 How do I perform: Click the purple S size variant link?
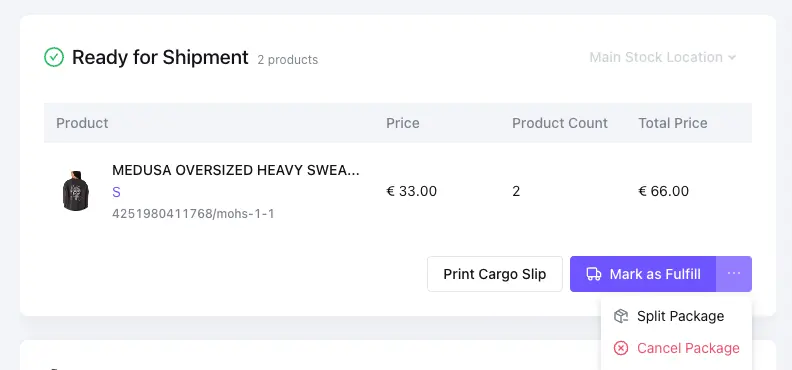pos(116,192)
